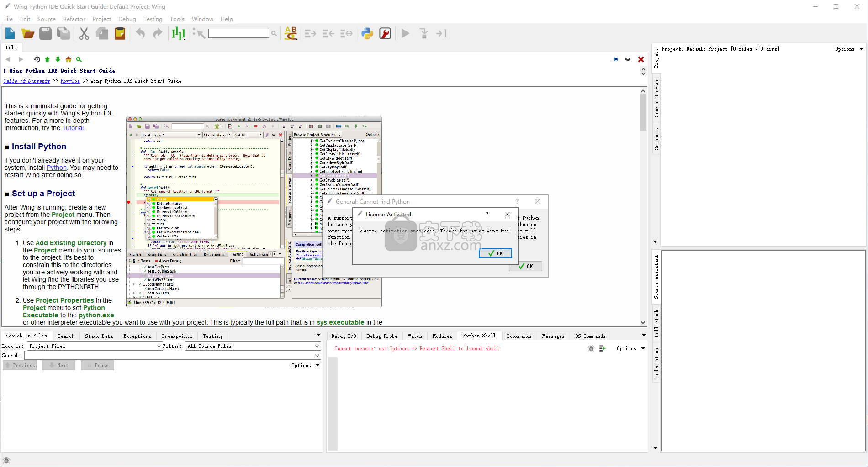
Task: Open Options menu in the Python Shell
Action: [x=630, y=348]
